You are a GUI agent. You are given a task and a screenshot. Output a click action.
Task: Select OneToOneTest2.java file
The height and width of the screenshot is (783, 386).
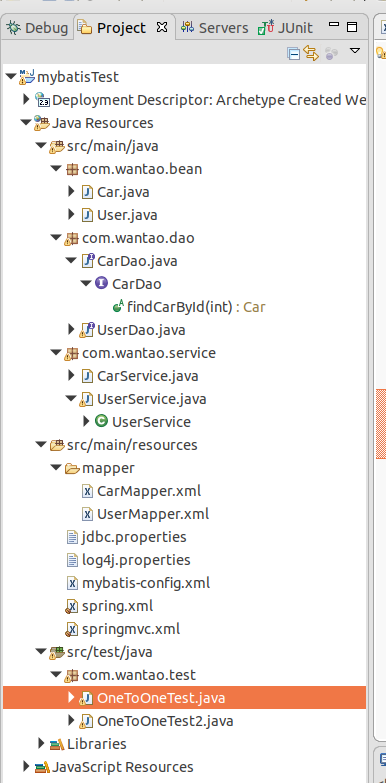tap(165, 720)
